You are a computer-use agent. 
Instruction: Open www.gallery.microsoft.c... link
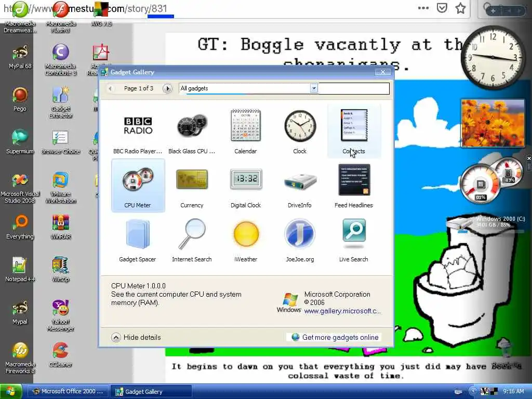(x=342, y=311)
